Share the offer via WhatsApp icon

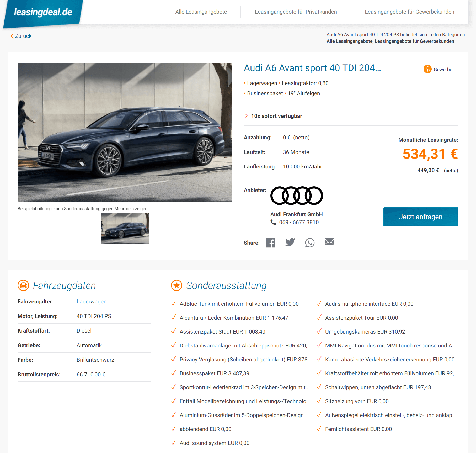310,243
